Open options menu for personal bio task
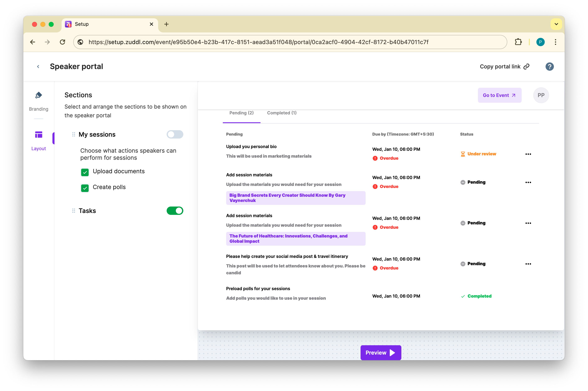This screenshot has height=391, width=588. 528,154
